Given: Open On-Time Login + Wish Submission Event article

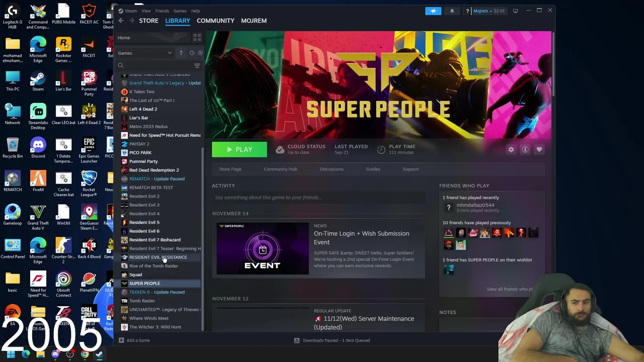Looking at the screenshot, I should coord(361,237).
